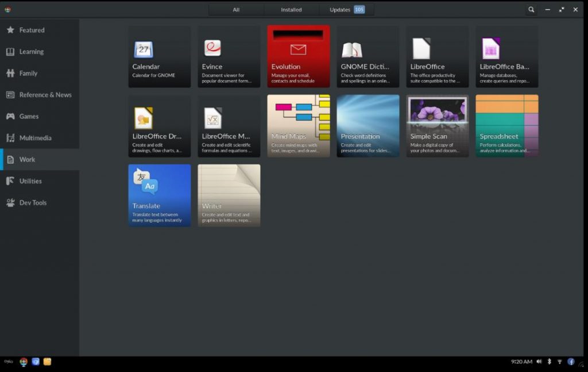
Task: Open the Updates tab
Action: click(x=346, y=10)
